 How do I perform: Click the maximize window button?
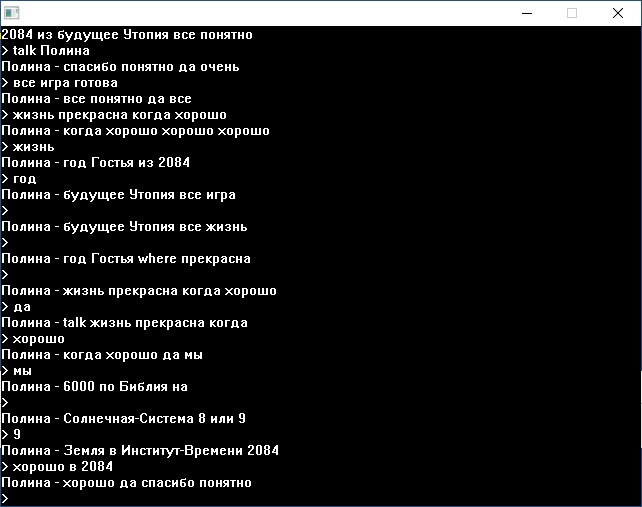click(x=572, y=13)
